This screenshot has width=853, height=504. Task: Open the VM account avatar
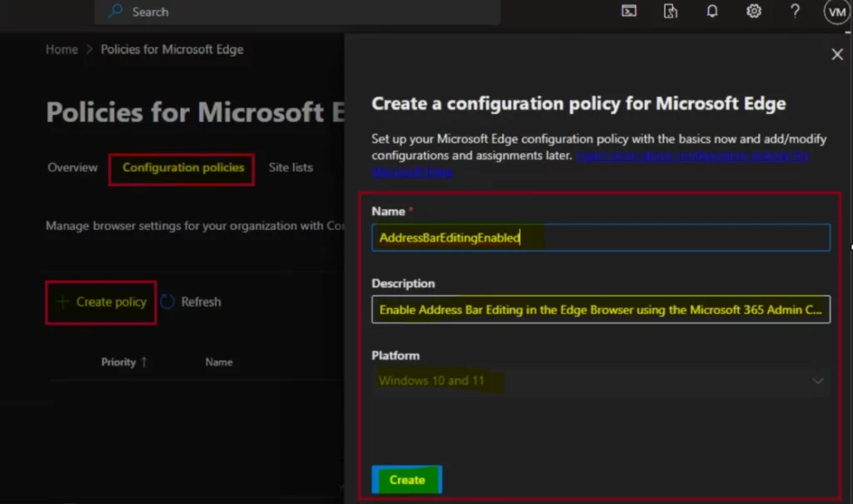click(836, 12)
